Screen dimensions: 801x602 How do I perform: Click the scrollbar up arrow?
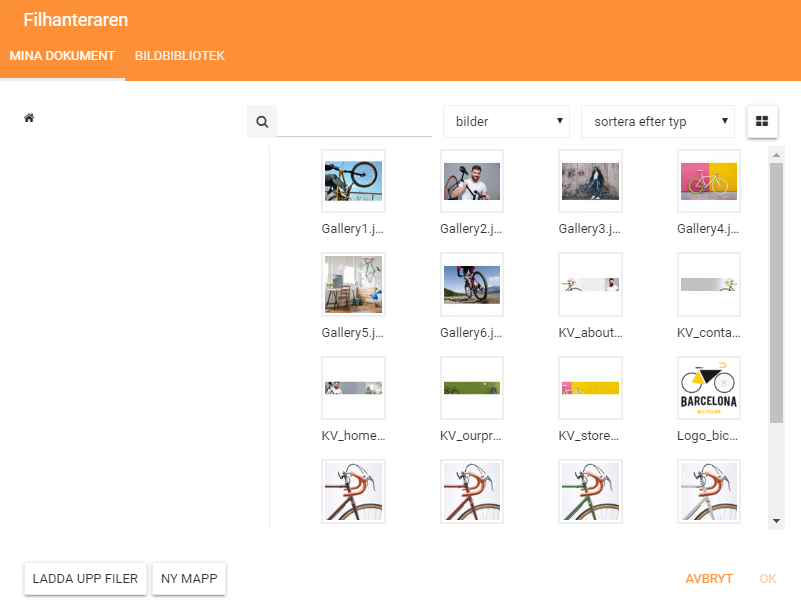coord(776,155)
